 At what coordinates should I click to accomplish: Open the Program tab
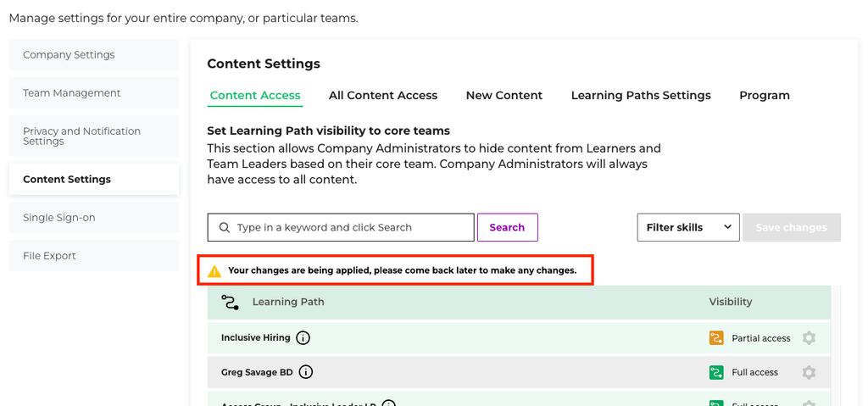click(x=765, y=95)
